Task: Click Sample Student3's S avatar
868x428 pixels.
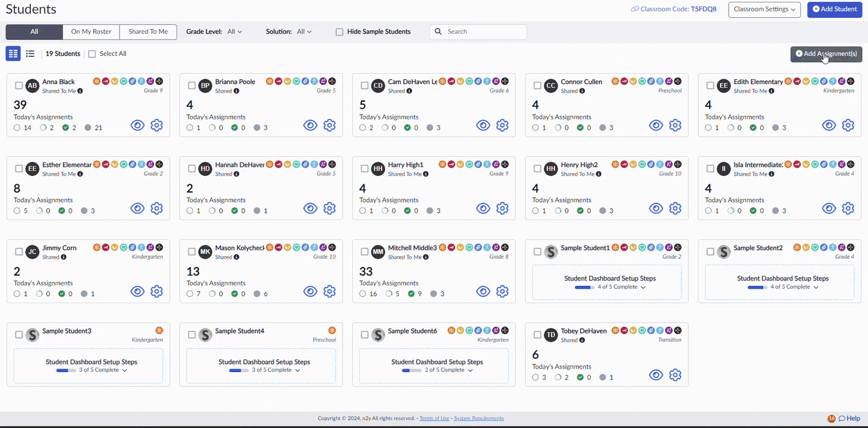Action: [x=32, y=335]
